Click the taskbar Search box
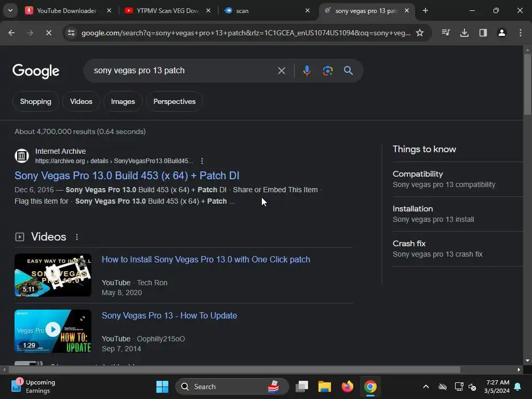 232,387
